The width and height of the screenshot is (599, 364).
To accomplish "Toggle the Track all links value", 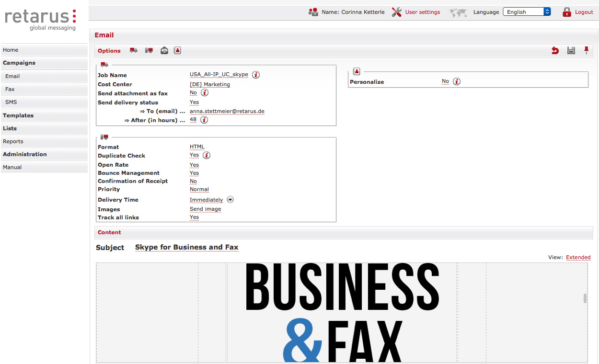I will pos(194,217).
